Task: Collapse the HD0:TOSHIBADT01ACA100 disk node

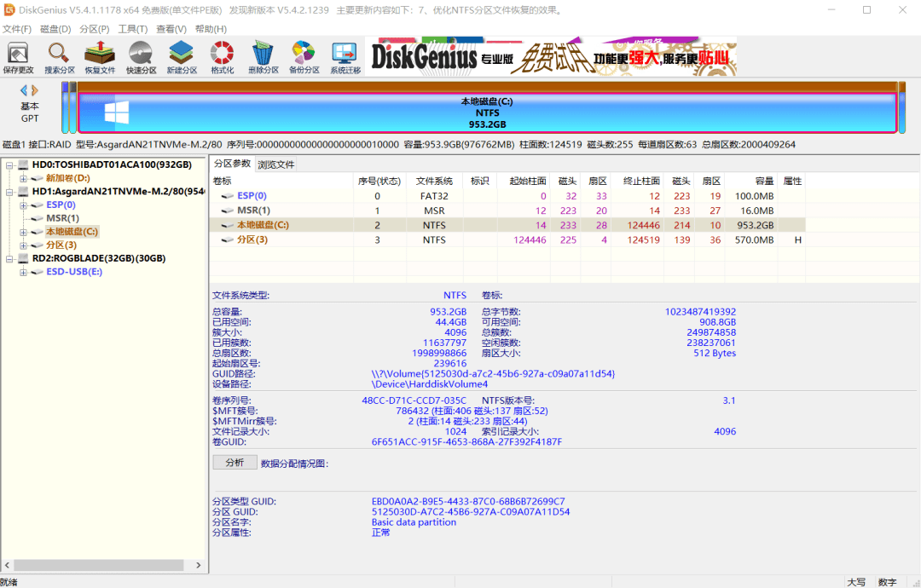Action: (9, 165)
